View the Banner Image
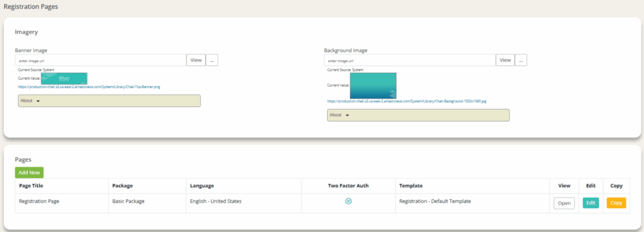 tap(196, 60)
